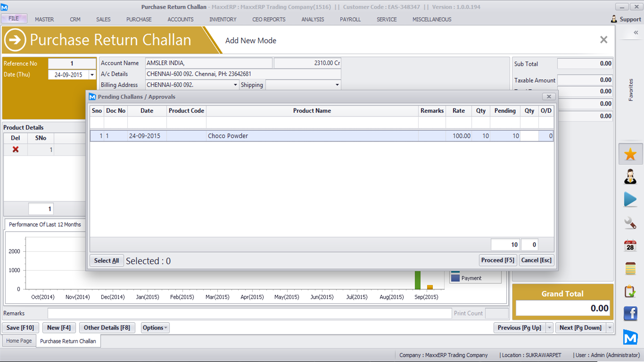Screen dimensions: 644x362
Task: Click the Favorites star icon in sidebar
Action: tap(630, 154)
